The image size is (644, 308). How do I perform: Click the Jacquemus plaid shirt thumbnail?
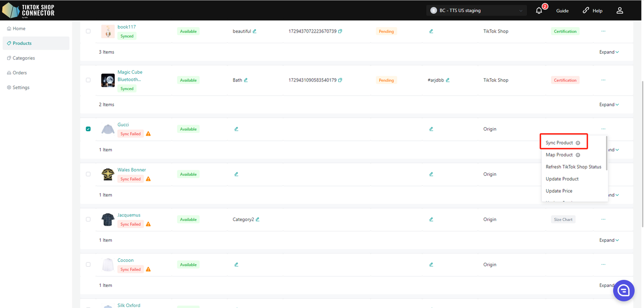(x=108, y=220)
